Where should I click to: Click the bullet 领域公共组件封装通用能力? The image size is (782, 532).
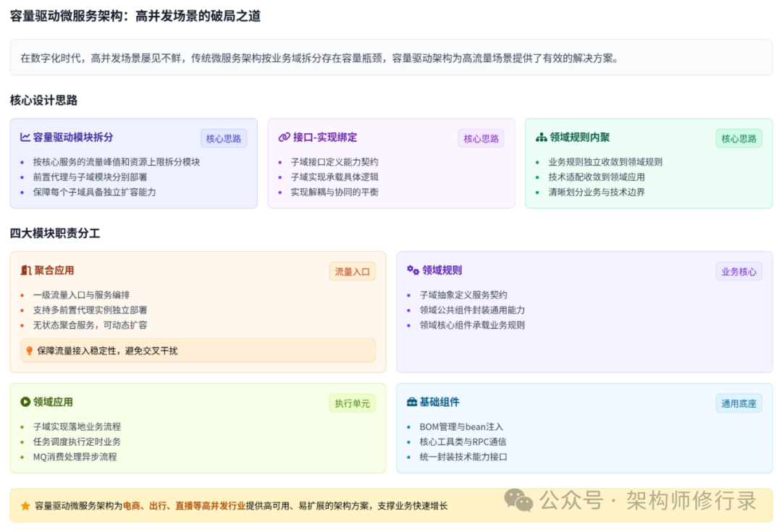point(472,310)
